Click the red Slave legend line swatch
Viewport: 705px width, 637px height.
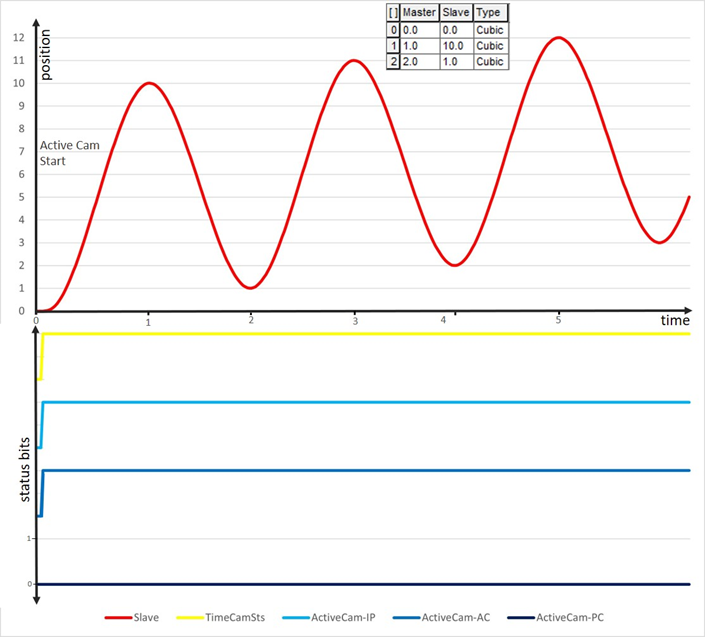pos(115,618)
